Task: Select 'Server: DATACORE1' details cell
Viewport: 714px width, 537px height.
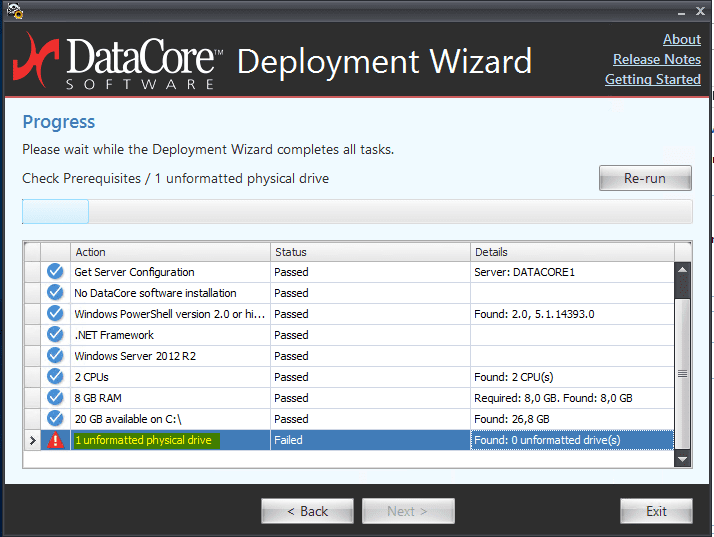Action: 572,272
